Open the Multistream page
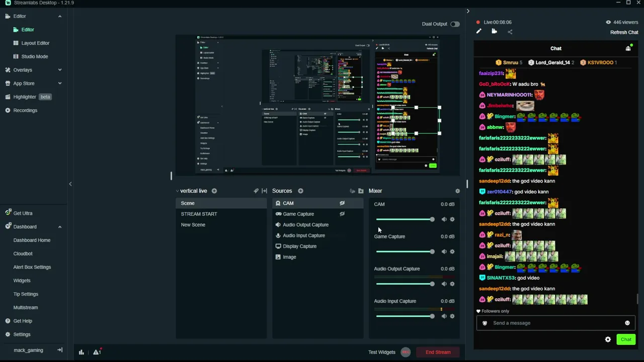 (x=26, y=307)
